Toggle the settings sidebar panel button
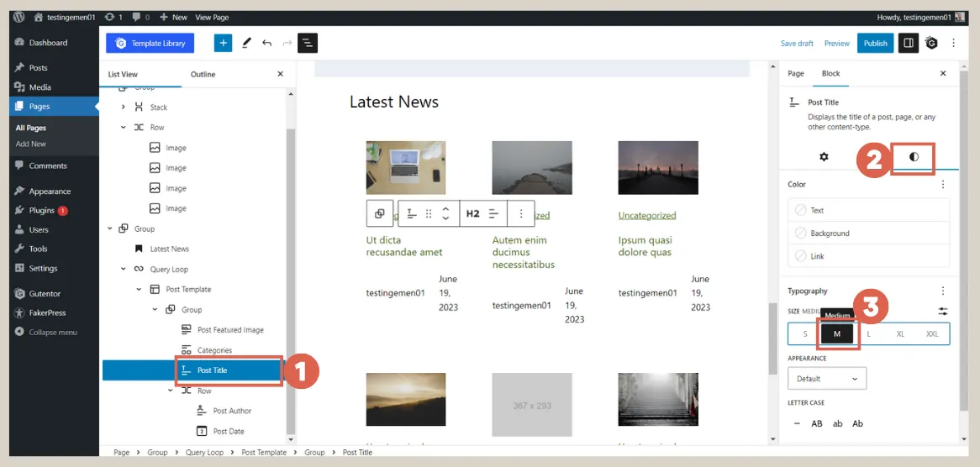Viewport: 980px width, 467px height. [909, 43]
